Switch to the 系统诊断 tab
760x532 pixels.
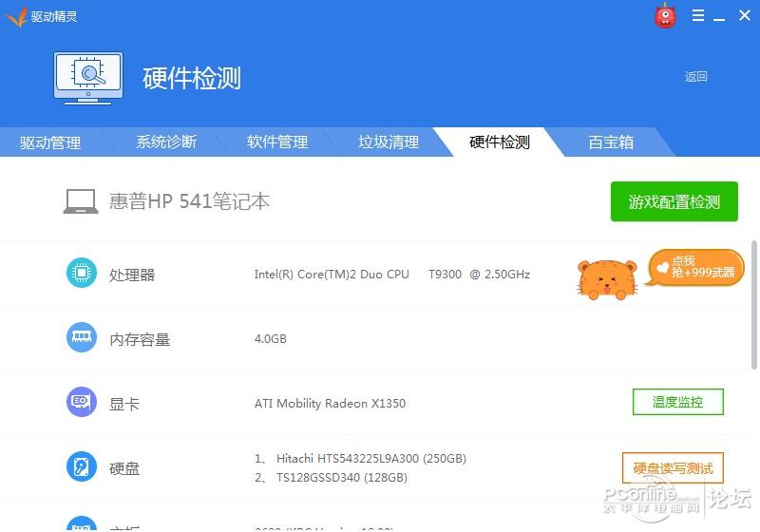[166, 142]
